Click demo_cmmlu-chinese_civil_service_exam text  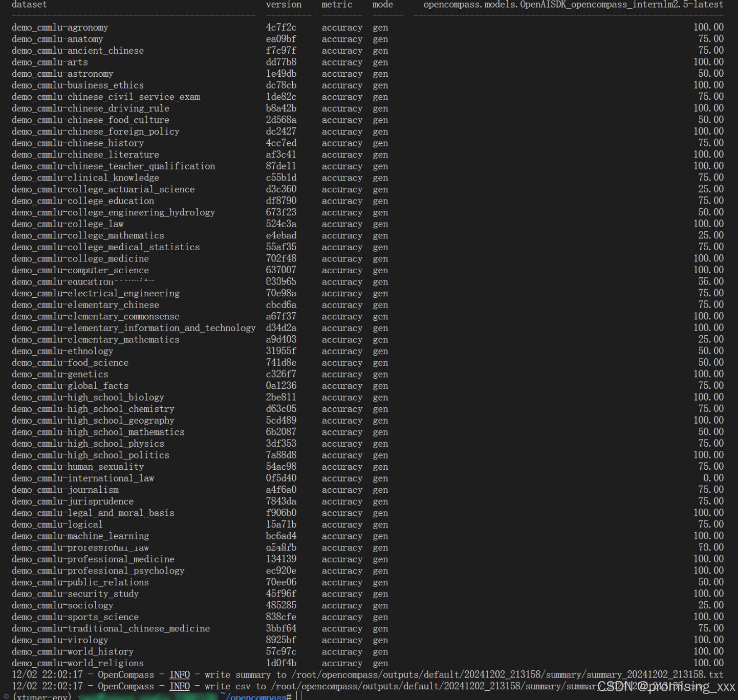(106, 97)
